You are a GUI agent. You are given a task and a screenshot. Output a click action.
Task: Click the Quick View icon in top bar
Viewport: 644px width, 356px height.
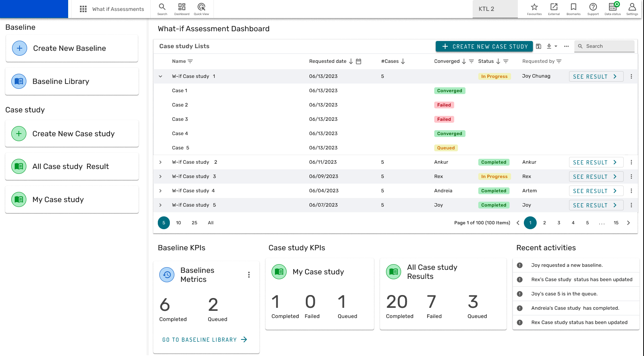point(201,7)
